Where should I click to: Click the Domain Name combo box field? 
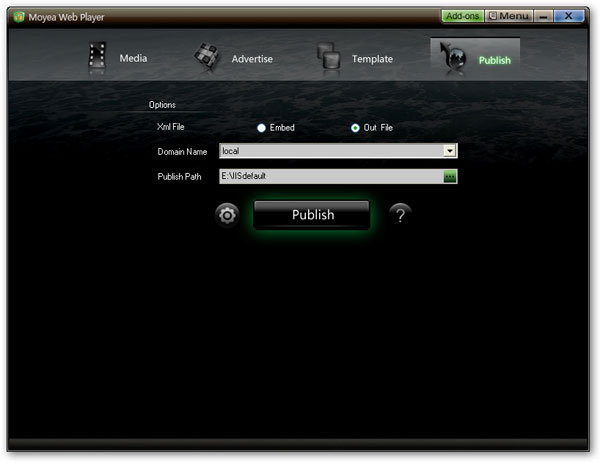[338, 151]
